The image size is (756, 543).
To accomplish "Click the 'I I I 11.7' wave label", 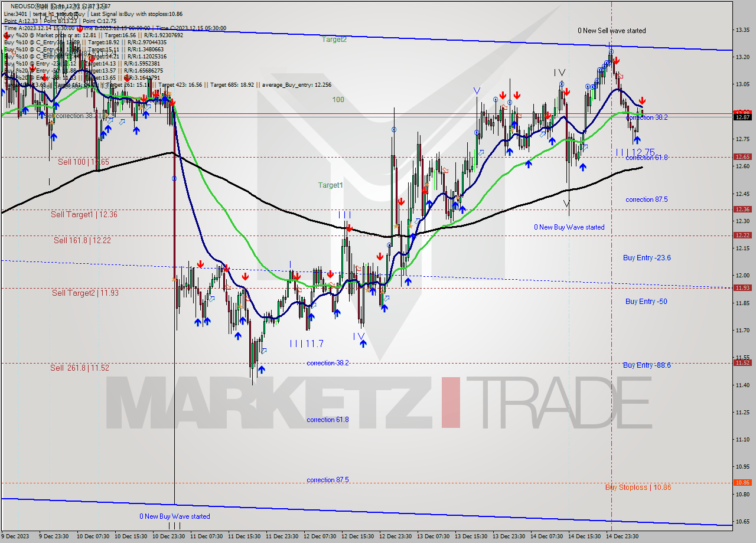I will point(307,344).
